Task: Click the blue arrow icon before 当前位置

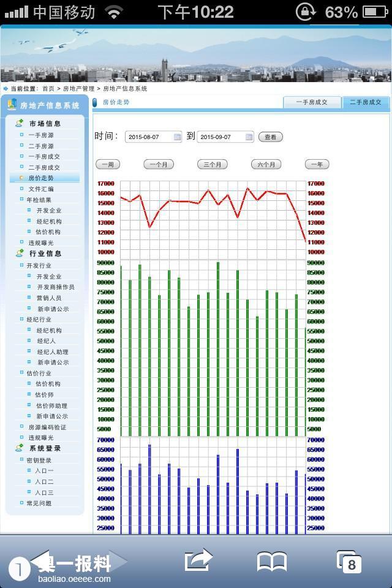Action: [6, 89]
